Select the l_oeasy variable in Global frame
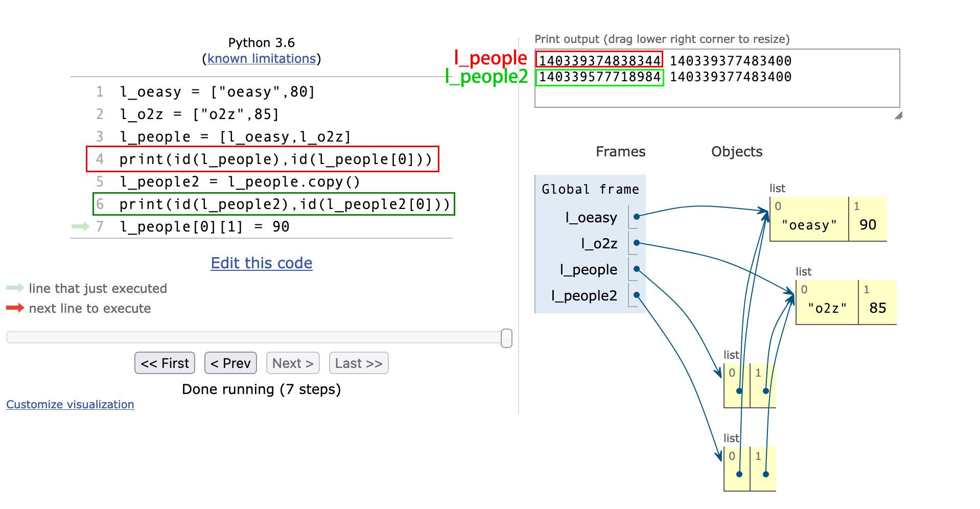 591,218
